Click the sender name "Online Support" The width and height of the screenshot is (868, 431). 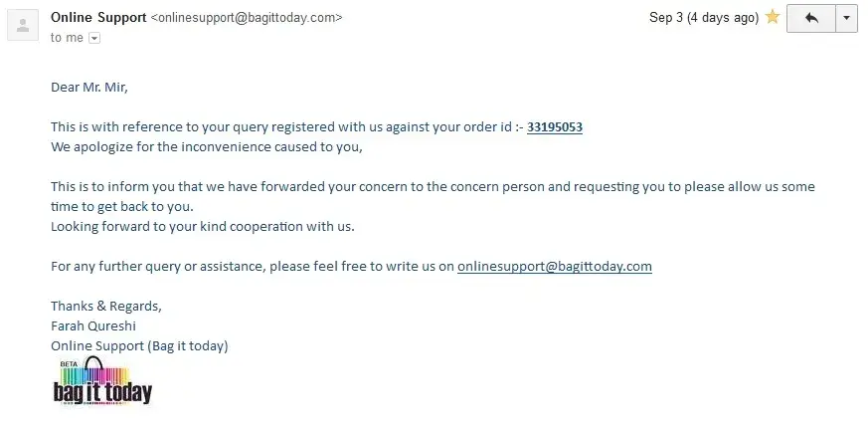(97, 18)
